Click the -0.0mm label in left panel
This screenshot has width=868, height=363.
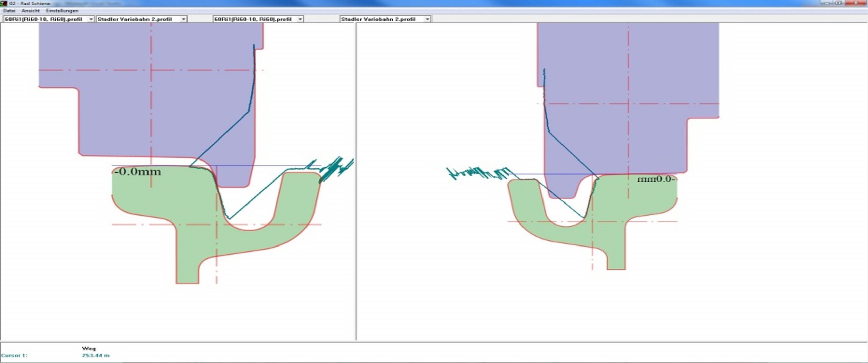point(138,172)
